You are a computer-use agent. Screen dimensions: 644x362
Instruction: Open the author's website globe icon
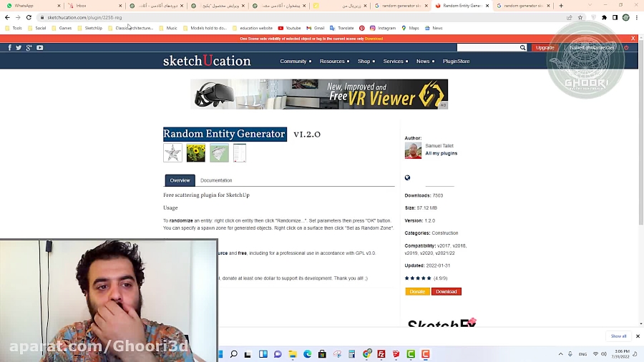[x=407, y=177]
